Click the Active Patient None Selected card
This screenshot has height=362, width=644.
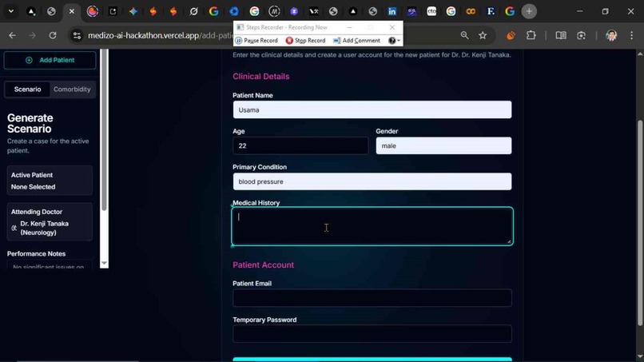pyautogui.click(x=50, y=181)
